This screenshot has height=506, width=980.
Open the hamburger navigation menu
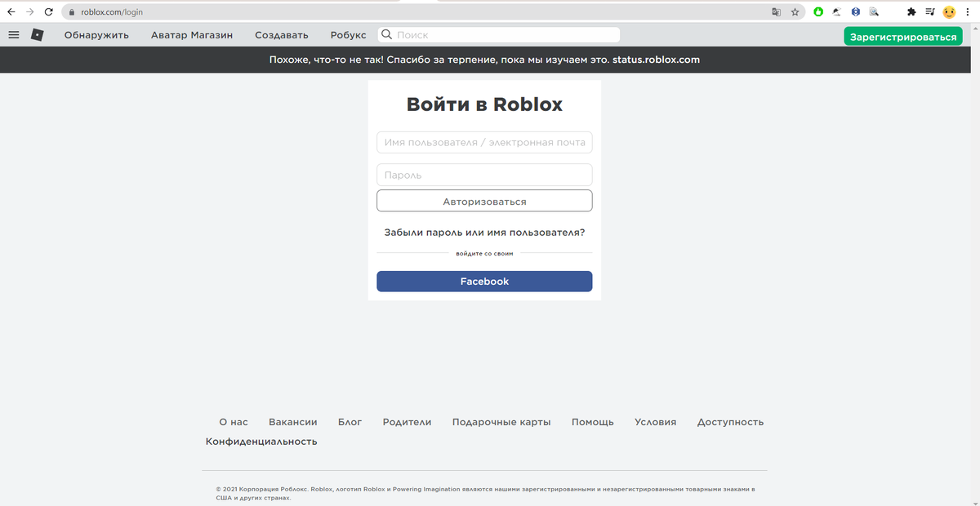coord(13,35)
